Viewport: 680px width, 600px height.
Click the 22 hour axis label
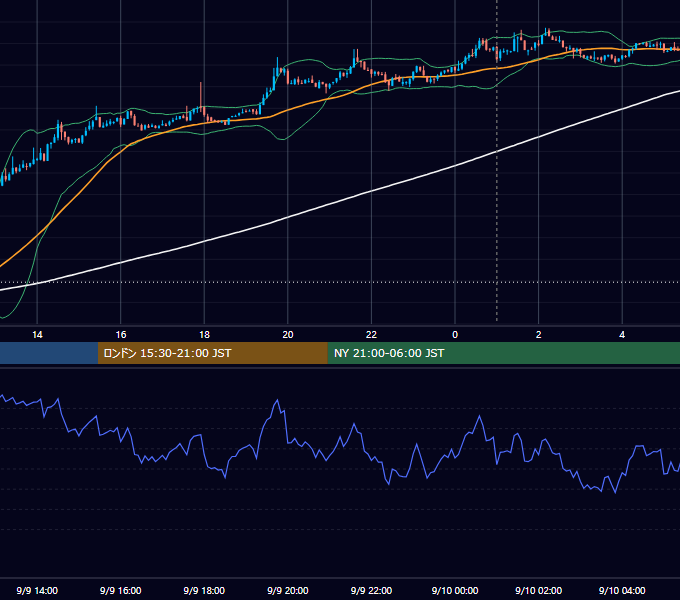coord(371,335)
